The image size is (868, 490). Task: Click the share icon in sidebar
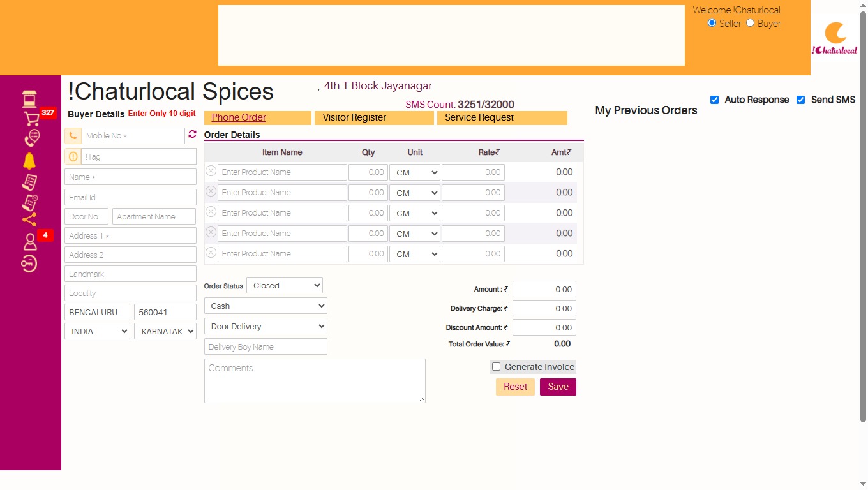29,220
